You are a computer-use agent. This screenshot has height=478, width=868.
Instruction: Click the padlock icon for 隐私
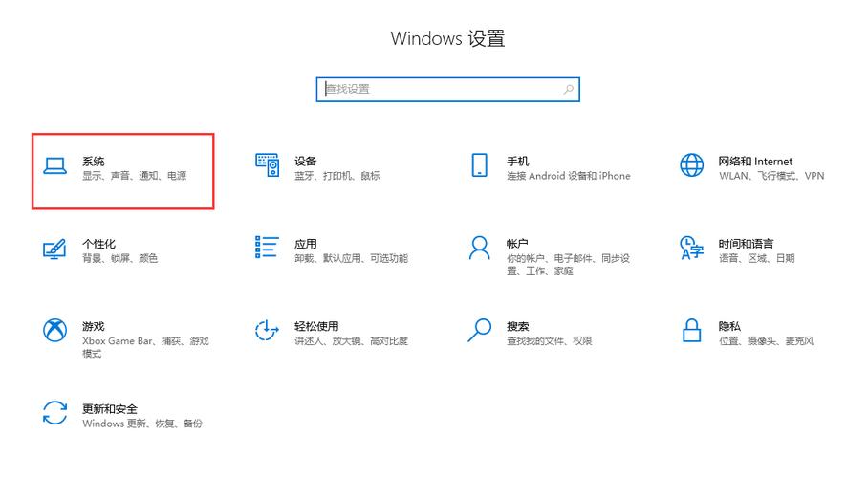pos(691,331)
